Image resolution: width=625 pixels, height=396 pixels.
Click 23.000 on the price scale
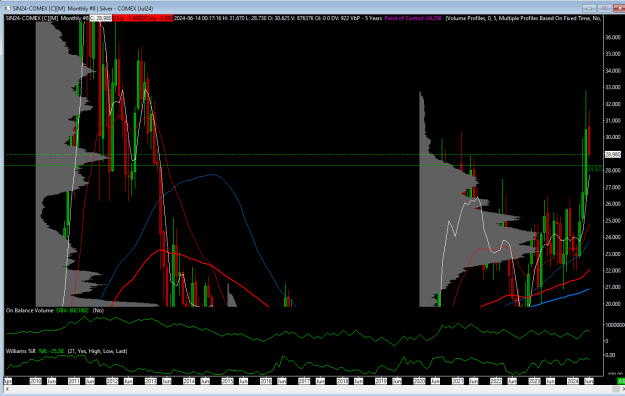pos(613,254)
